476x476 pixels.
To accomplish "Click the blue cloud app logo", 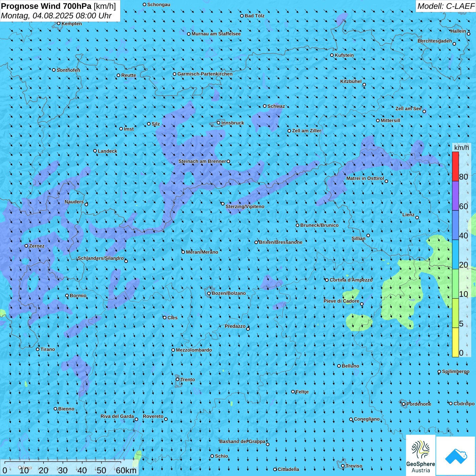I will pyautogui.click(x=456, y=456).
